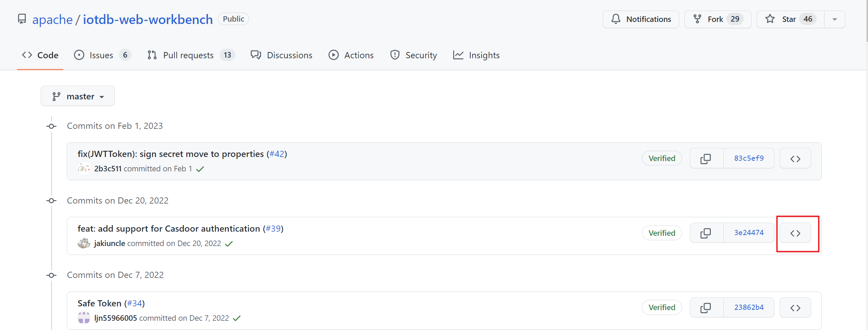Open the master branch selector
Image resolution: width=868 pixels, height=330 pixels.
[x=78, y=96]
